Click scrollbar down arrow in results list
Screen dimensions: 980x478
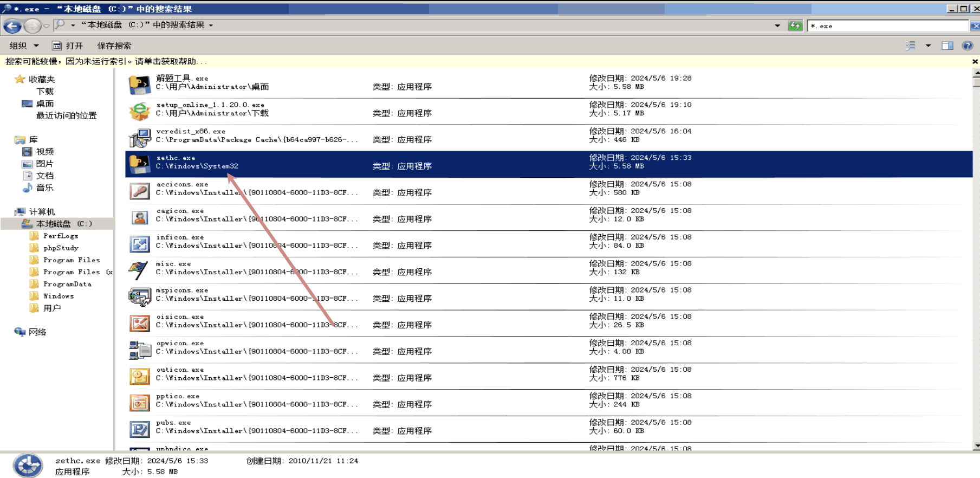(976, 446)
